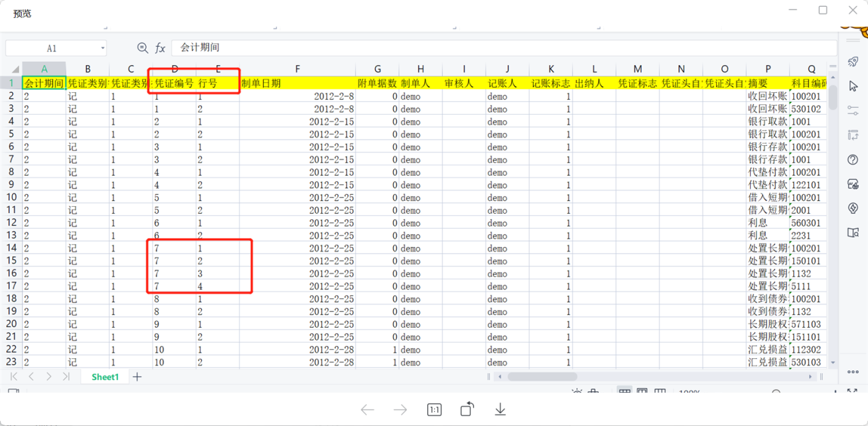Click the fx insert function icon

click(160, 48)
